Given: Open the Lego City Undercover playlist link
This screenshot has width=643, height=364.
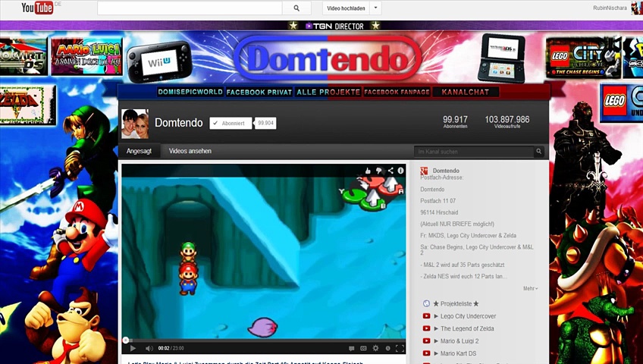Looking at the screenshot, I should (x=468, y=316).
